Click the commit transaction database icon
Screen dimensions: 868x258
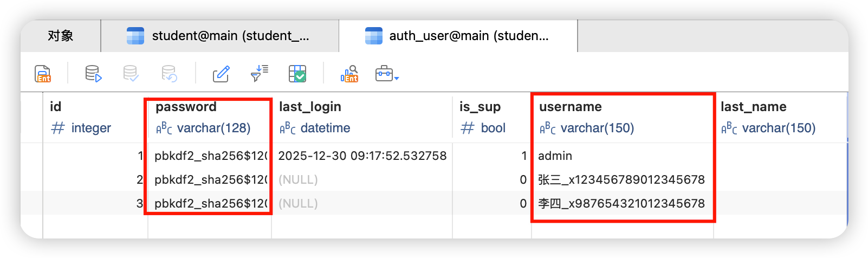(131, 73)
